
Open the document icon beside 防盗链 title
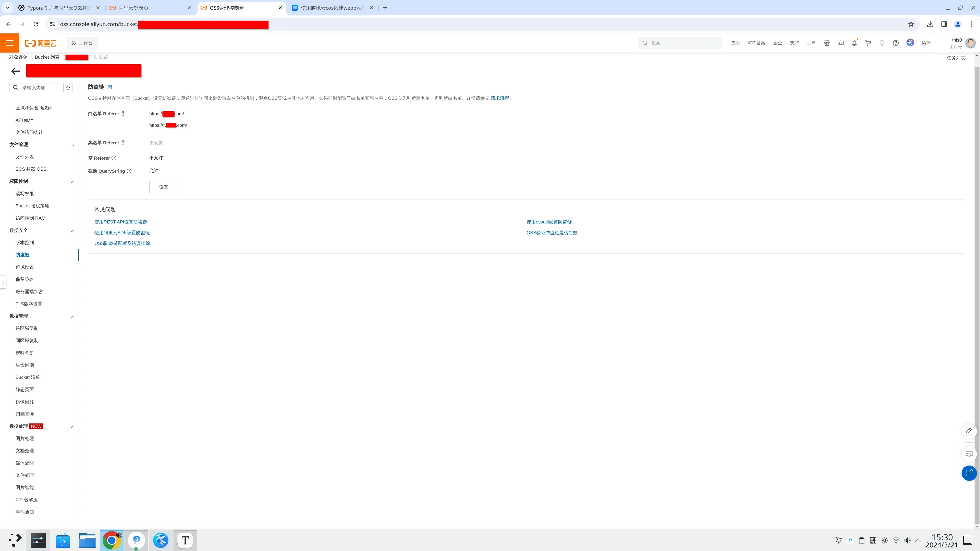point(110,87)
